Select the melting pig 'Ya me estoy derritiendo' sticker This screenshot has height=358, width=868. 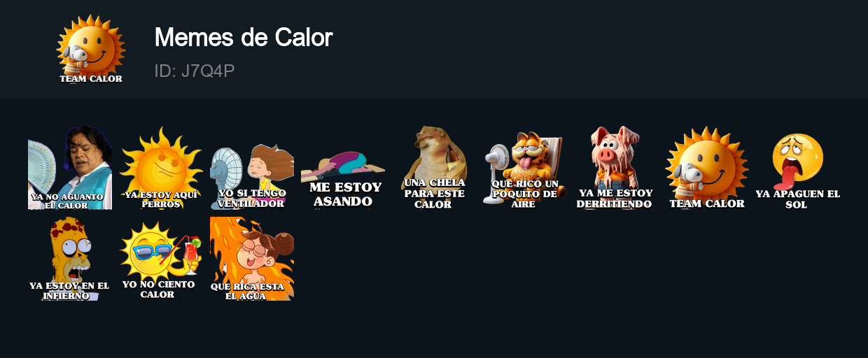[x=616, y=168]
